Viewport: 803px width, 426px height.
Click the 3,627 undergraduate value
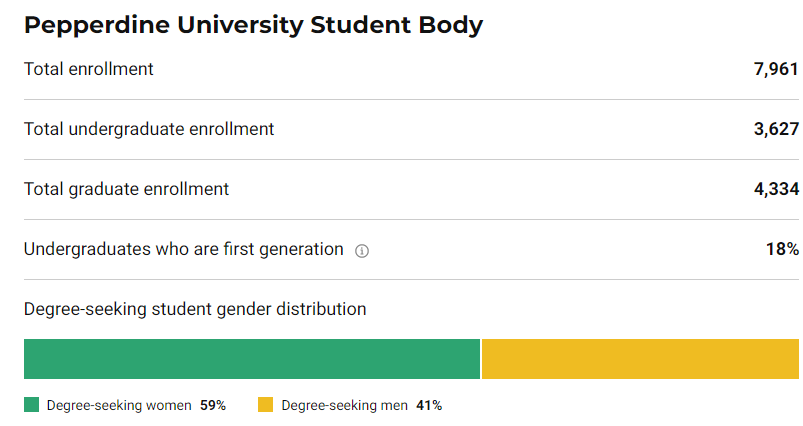point(776,130)
